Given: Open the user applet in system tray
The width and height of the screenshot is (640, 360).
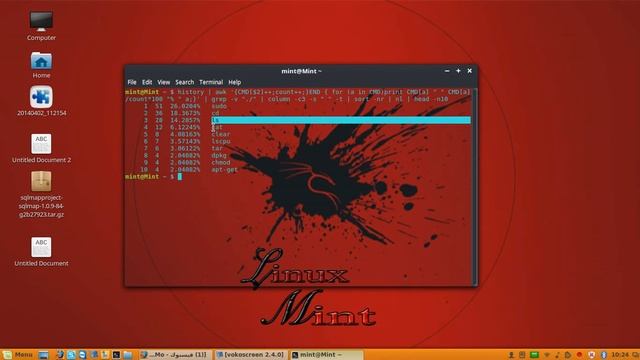Looking at the screenshot, I should tap(511, 355).
